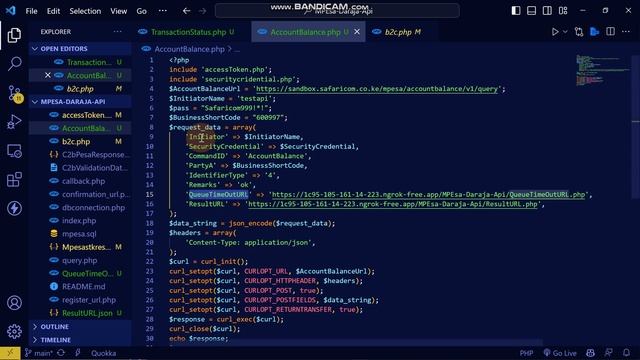Close AccountBalance in open editors list
Image resolution: width=640 pixels, height=360 pixels.
[x=48, y=75]
